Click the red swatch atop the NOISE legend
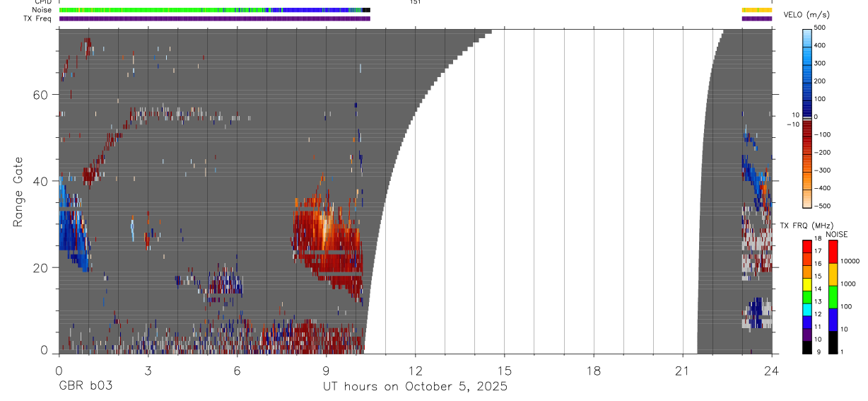Screen dimensions: 868x401 833,252
